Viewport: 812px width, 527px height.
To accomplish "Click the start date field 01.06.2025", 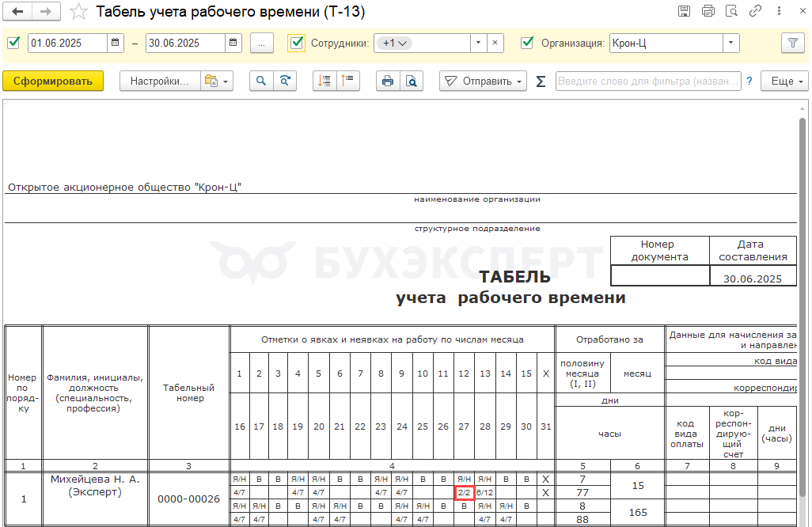I will coord(67,43).
